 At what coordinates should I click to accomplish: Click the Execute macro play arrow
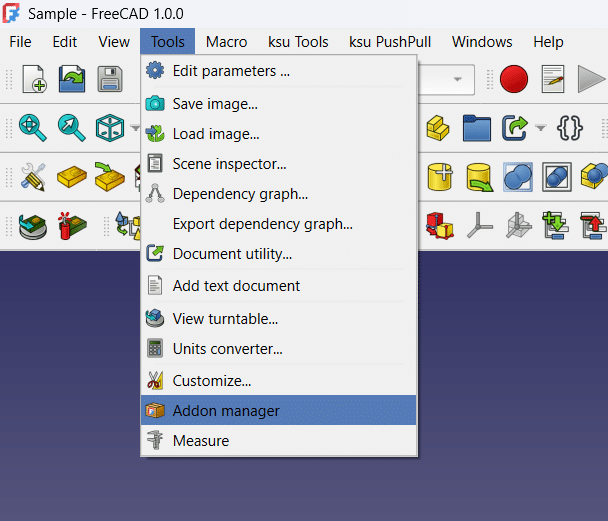[x=591, y=79]
